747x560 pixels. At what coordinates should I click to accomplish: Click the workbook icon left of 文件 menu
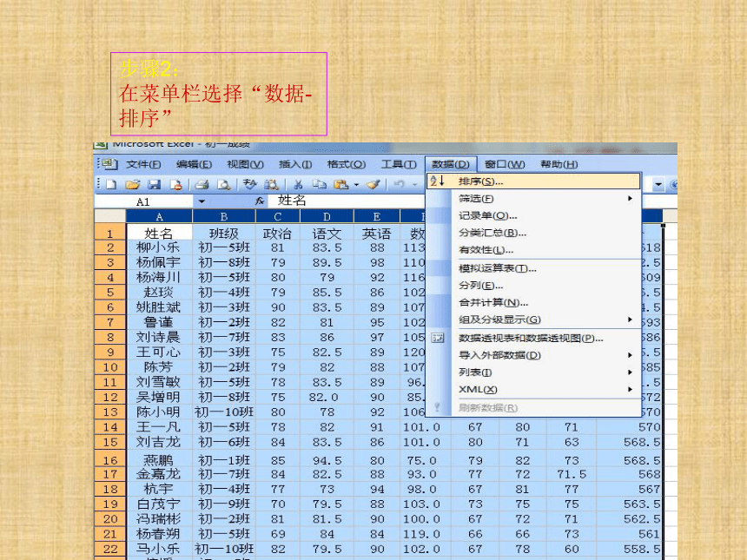coord(109,164)
